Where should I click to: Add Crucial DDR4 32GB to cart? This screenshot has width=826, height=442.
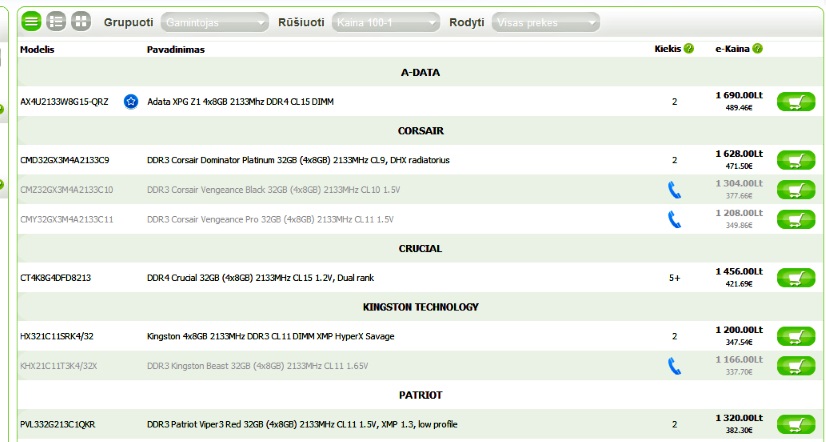click(x=795, y=278)
